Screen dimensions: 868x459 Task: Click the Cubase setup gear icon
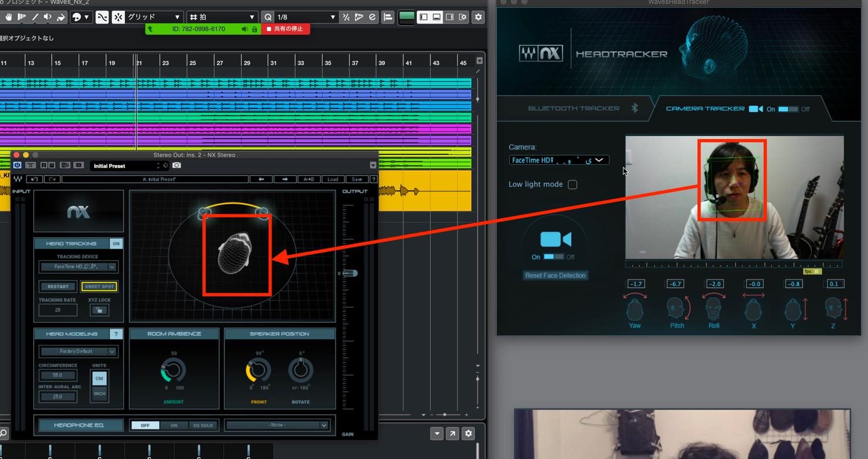(478, 17)
